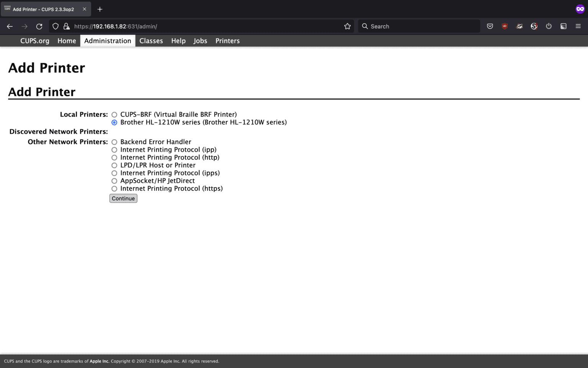Click the uBlock Origin extension icon

click(x=505, y=26)
